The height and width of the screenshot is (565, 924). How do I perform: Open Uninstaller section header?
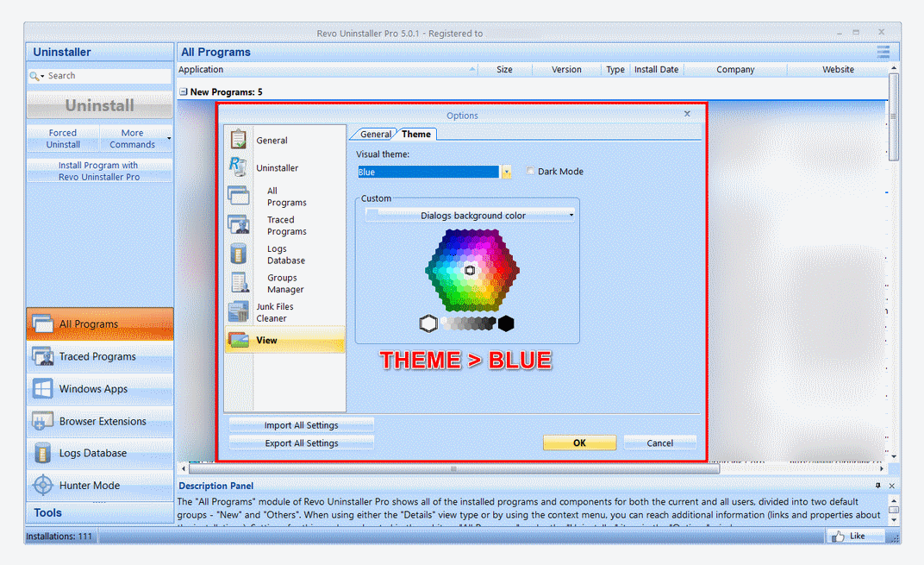[x=100, y=52]
